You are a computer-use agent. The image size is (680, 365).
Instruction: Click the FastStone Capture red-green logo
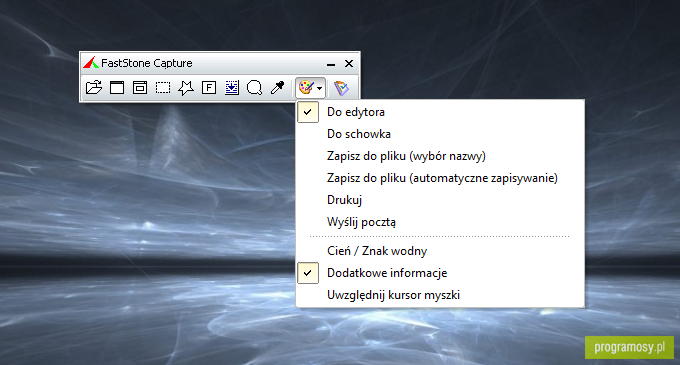(x=91, y=63)
